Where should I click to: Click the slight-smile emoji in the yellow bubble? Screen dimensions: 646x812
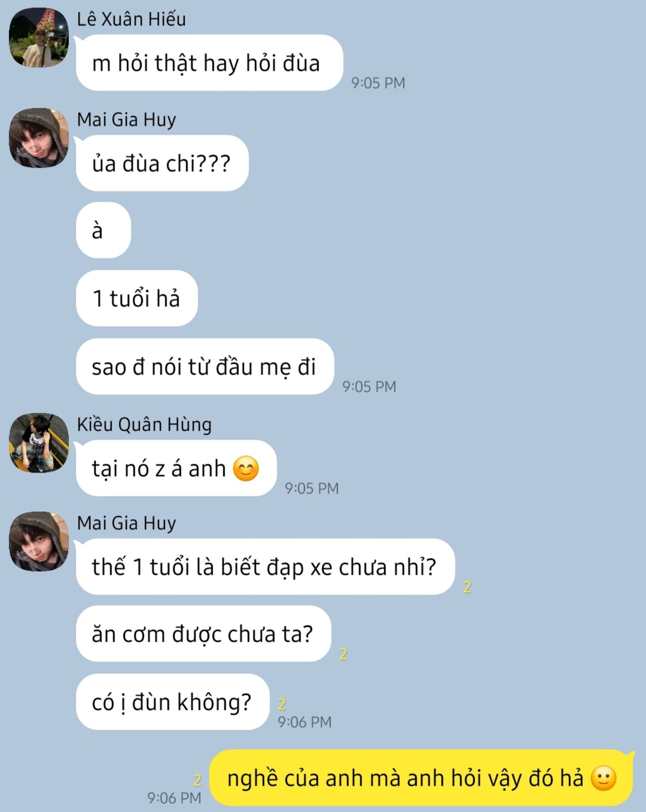point(603,778)
